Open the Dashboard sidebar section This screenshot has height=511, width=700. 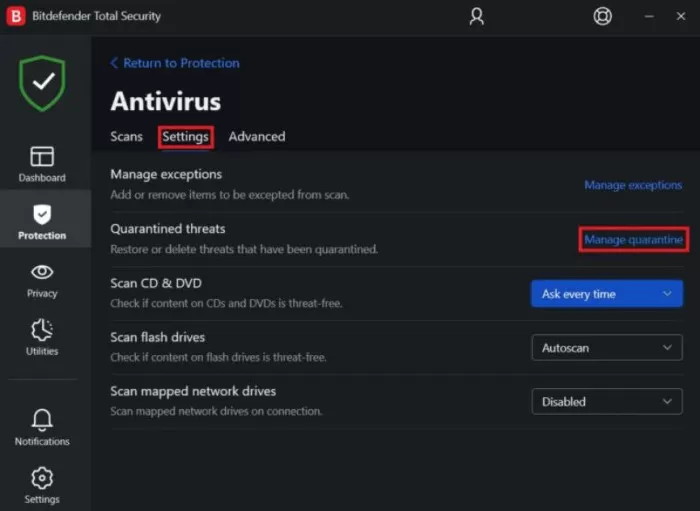click(42, 164)
